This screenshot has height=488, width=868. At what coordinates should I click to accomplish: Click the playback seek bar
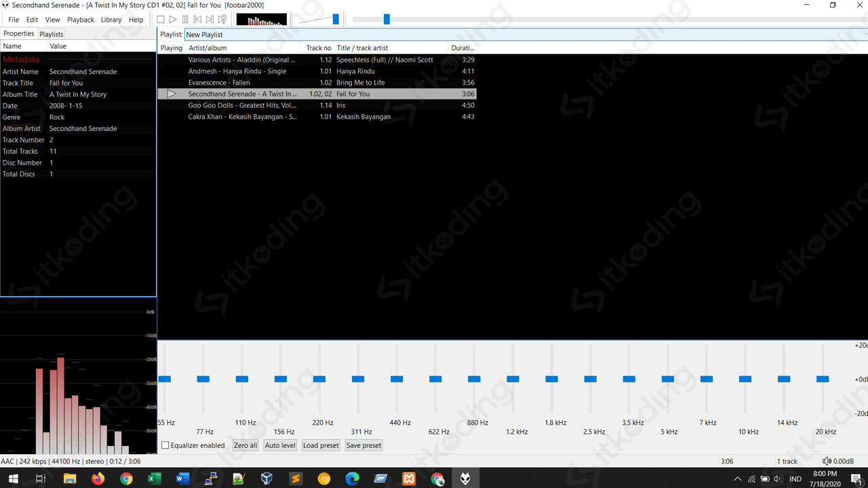609,20
